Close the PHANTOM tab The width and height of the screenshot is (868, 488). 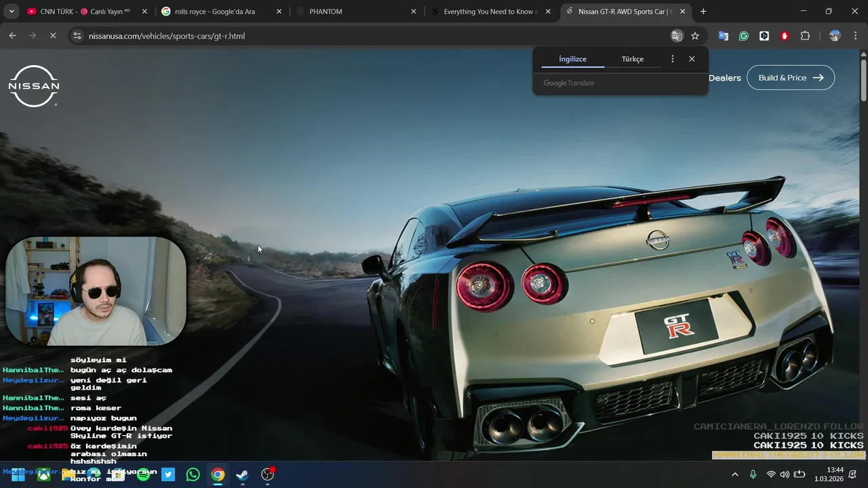[414, 12]
